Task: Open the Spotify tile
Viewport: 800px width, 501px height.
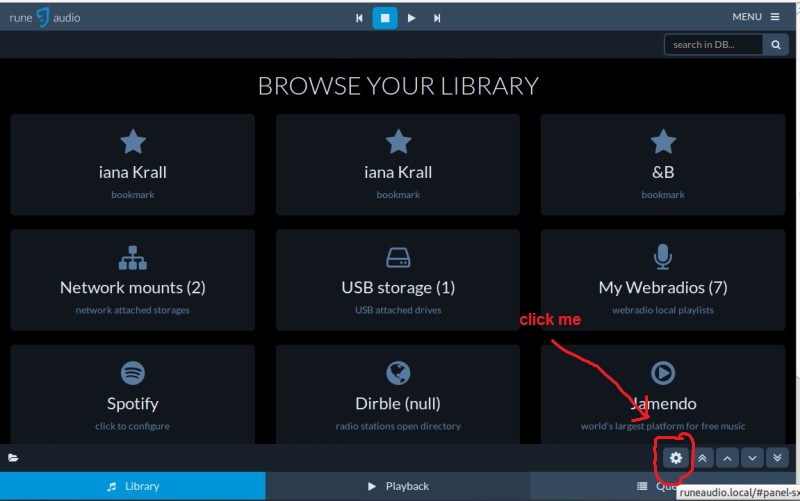Action: click(133, 394)
